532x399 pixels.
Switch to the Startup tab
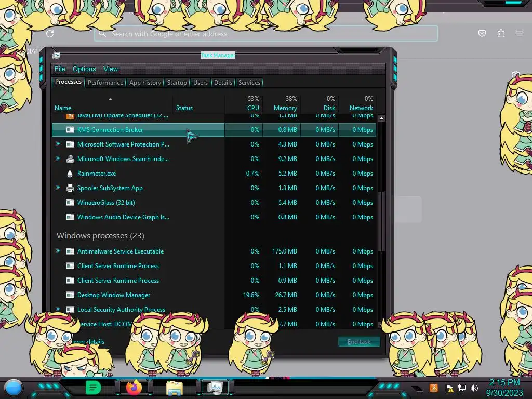[177, 83]
